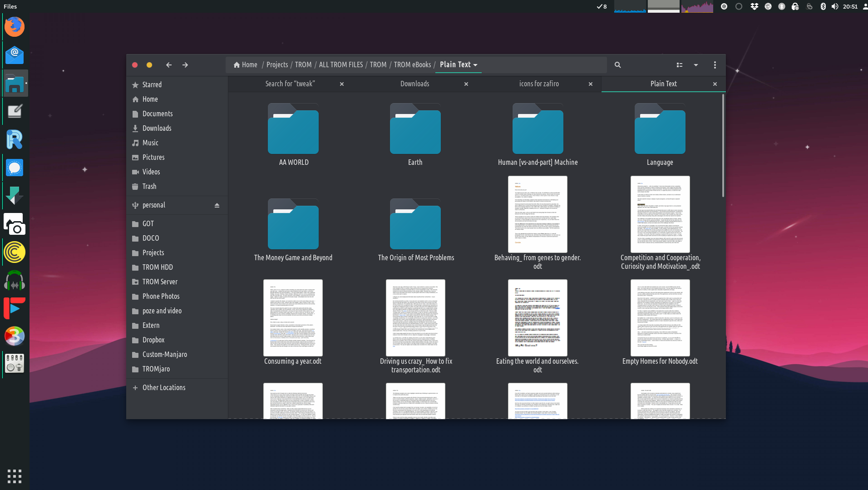Switch to the icons for zafiro tab
Screen dimensions: 868x490
[539, 84]
